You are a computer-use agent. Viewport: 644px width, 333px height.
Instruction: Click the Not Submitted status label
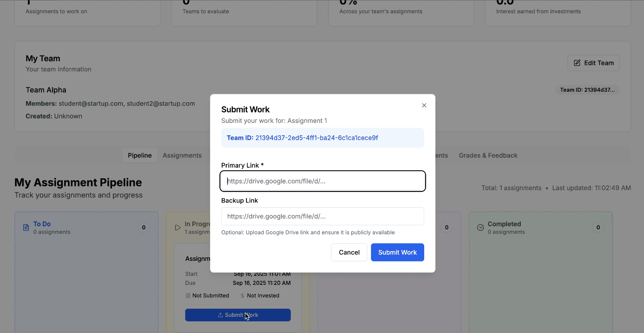point(210,296)
